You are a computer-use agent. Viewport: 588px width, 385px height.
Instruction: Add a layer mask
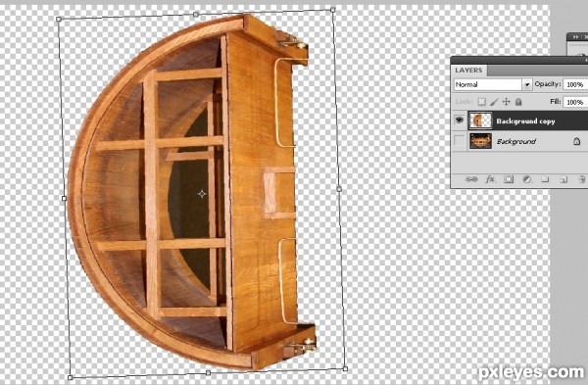pos(509,179)
